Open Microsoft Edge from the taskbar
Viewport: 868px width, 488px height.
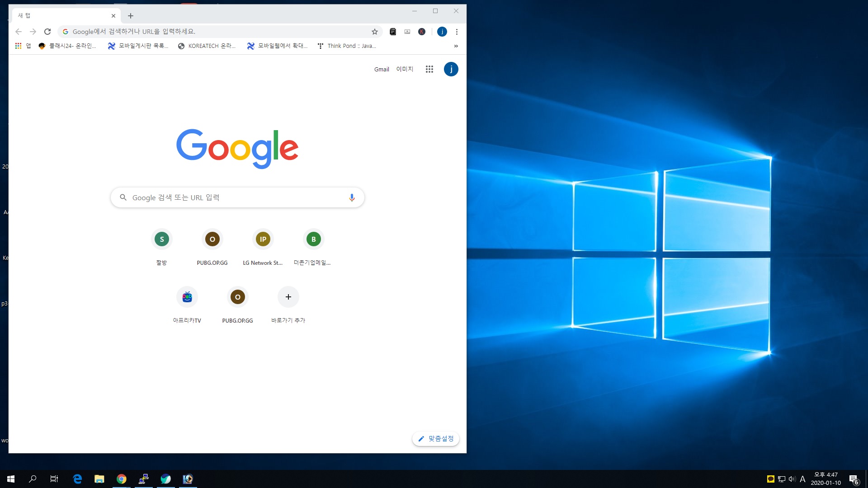(77, 479)
